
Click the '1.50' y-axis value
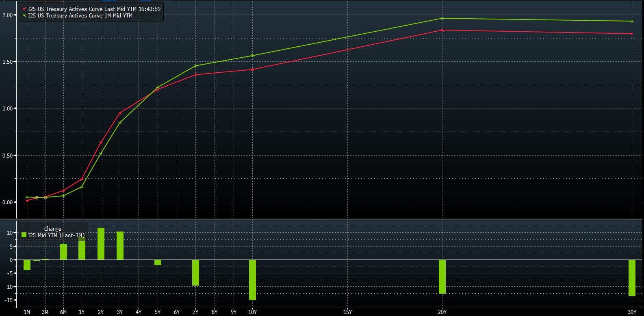7,62
